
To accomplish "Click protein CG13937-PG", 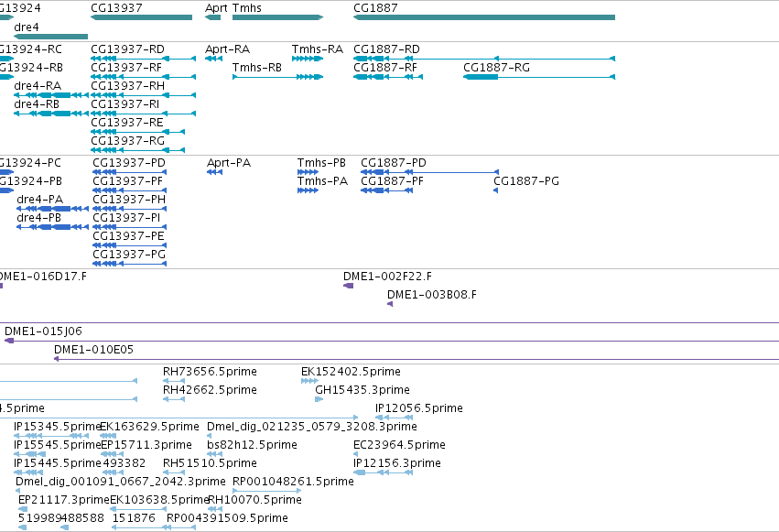I will (130, 264).
